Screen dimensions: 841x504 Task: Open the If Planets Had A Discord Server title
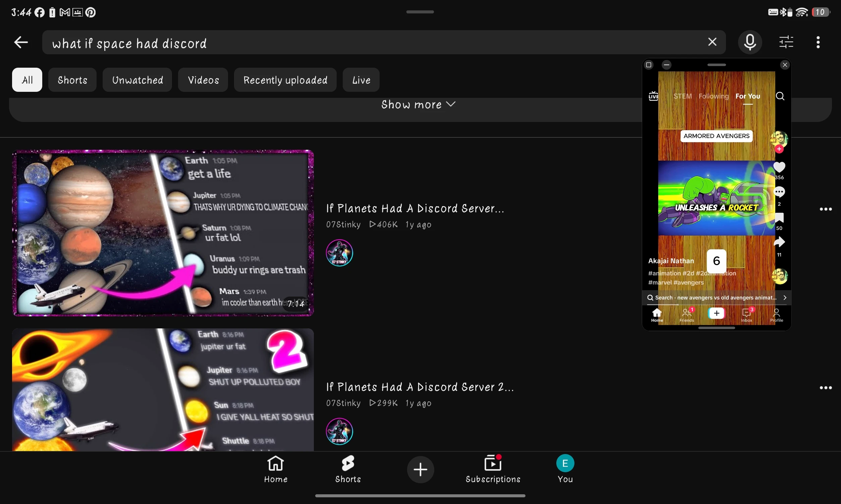[415, 208]
